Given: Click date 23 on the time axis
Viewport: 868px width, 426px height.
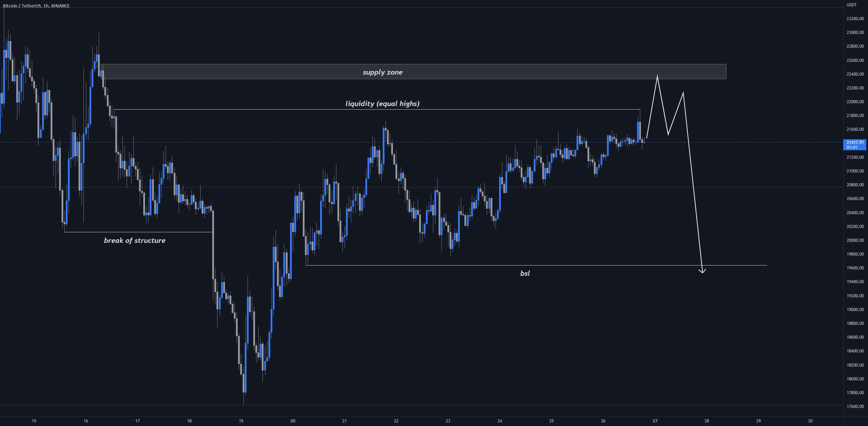Looking at the screenshot, I should (x=448, y=421).
